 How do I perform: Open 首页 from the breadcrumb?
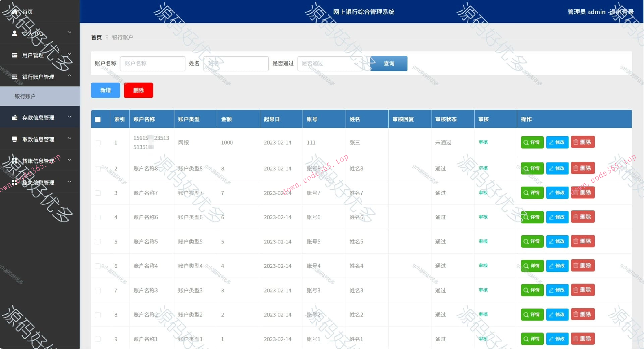(x=96, y=37)
